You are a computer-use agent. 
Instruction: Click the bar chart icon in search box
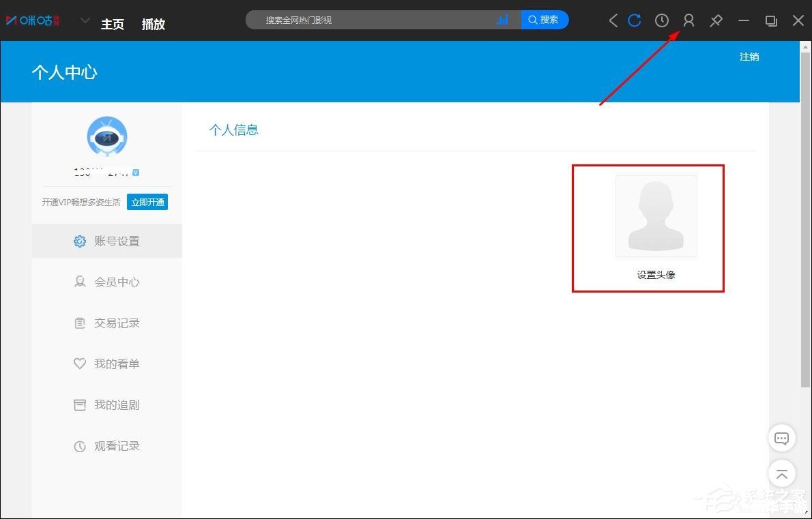click(502, 20)
